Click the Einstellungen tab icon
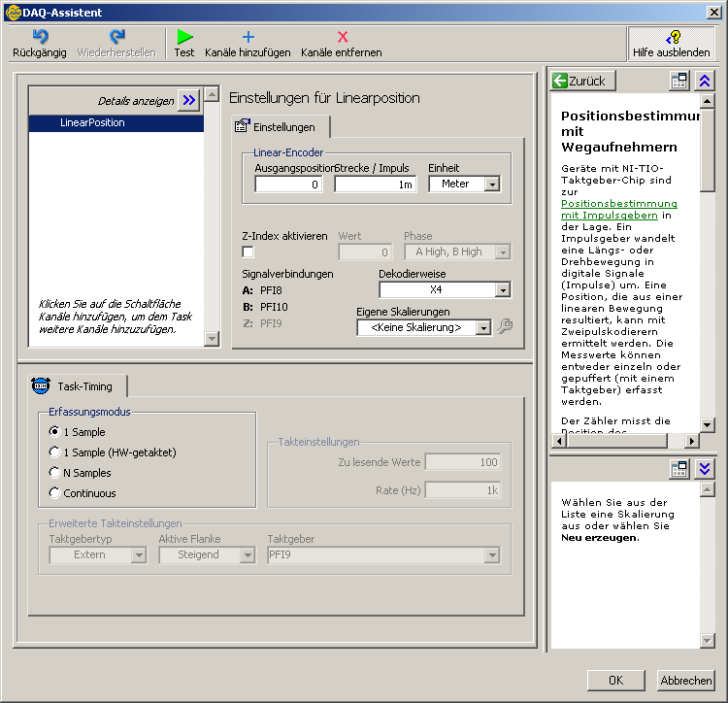 (x=243, y=125)
